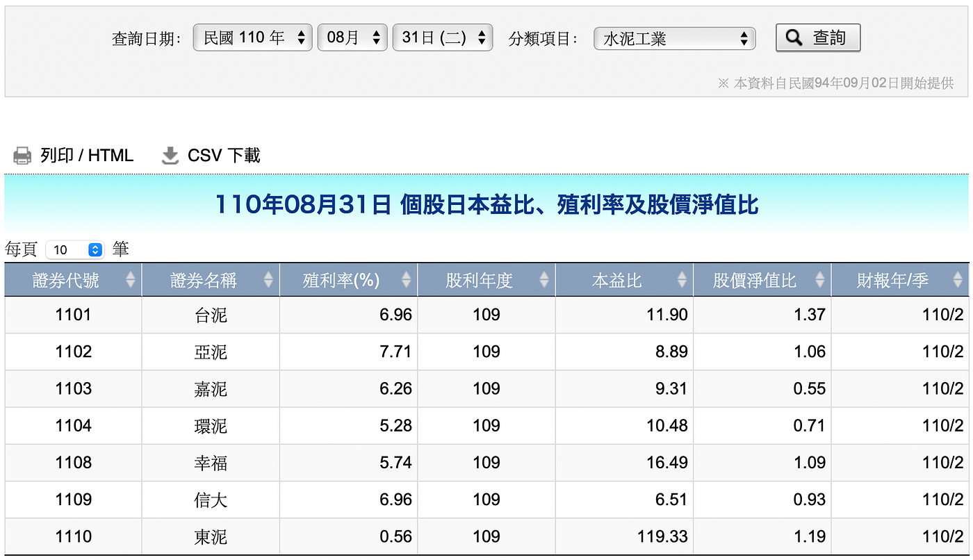Click the 證券名稱 column header
The height and width of the screenshot is (560, 973).
click(x=211, y=280)
